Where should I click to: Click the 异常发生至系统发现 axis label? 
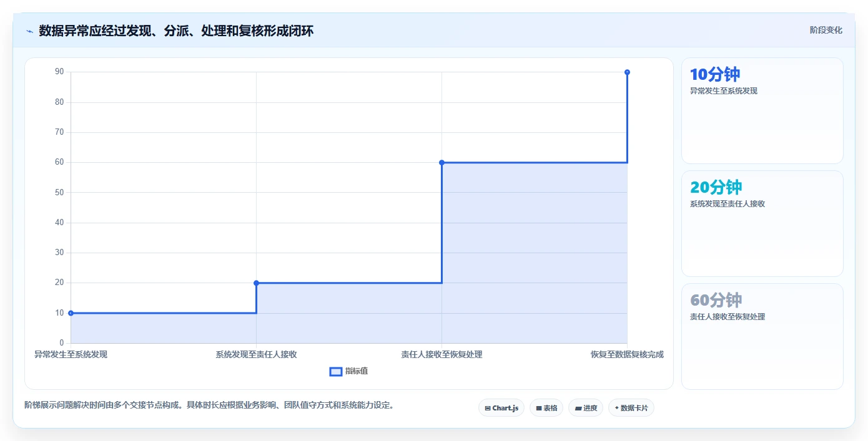pos(71,354)
